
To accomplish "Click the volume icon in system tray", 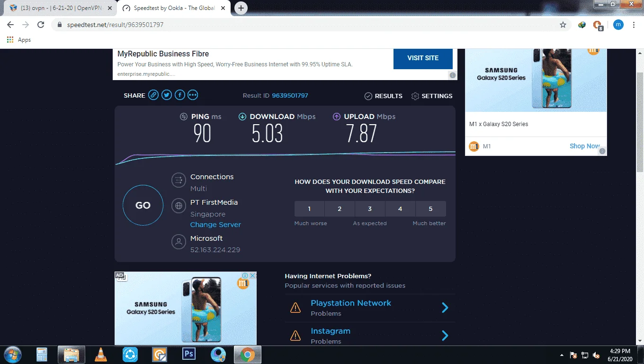I will (x=597, y=355).
